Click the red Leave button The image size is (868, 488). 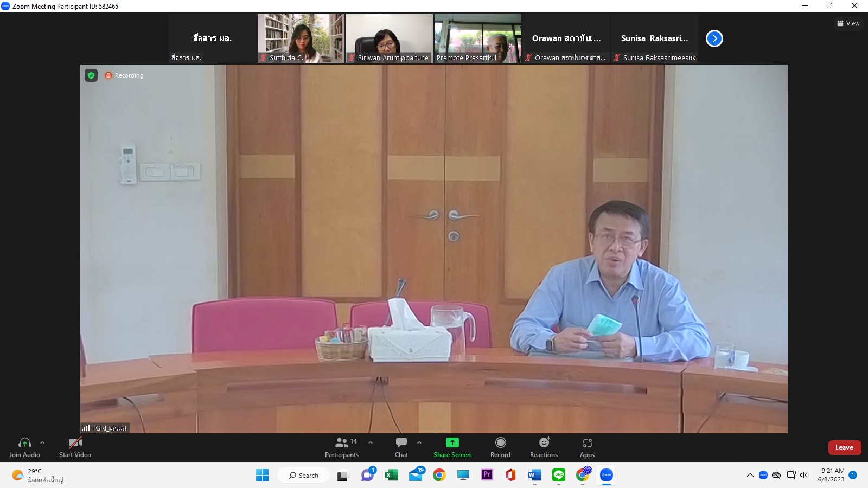tap(845, 447)
